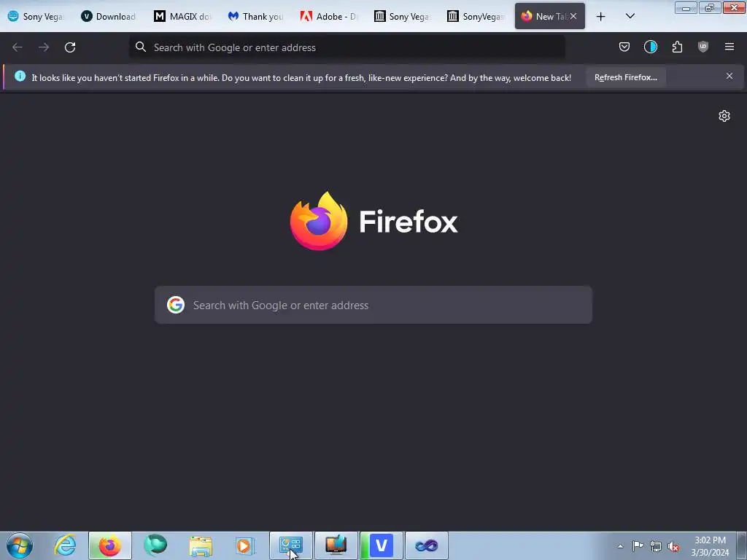Click the Refresh Firefox... button
The width and height of the screenshot is (747, 560).
(625, 77)
